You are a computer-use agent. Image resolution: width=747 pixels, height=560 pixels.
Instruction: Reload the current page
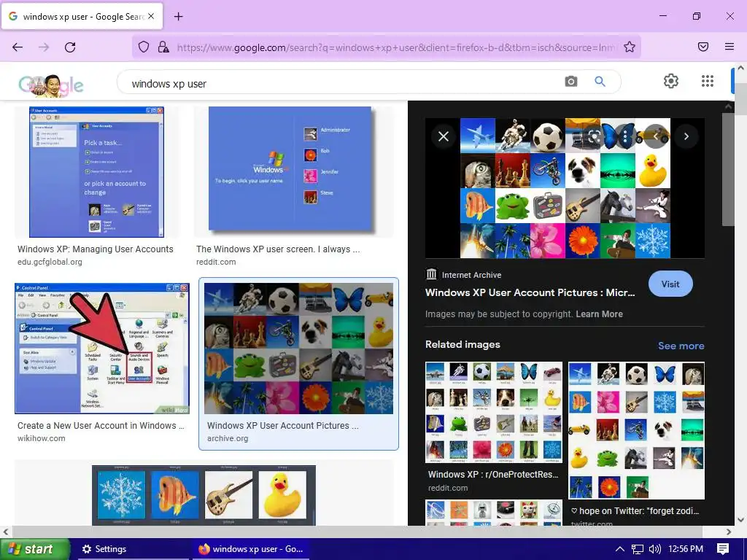click(x=70, y=47)
